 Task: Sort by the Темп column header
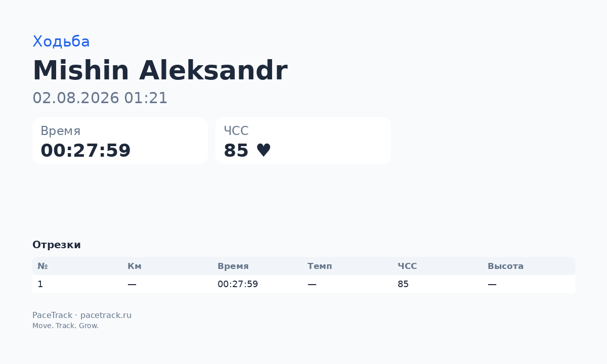click(320, 266)
